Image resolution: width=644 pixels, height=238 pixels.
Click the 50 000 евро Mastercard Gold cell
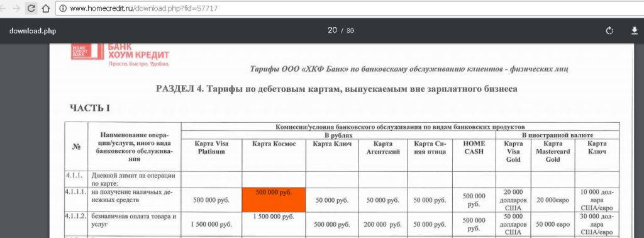[553, 224]
